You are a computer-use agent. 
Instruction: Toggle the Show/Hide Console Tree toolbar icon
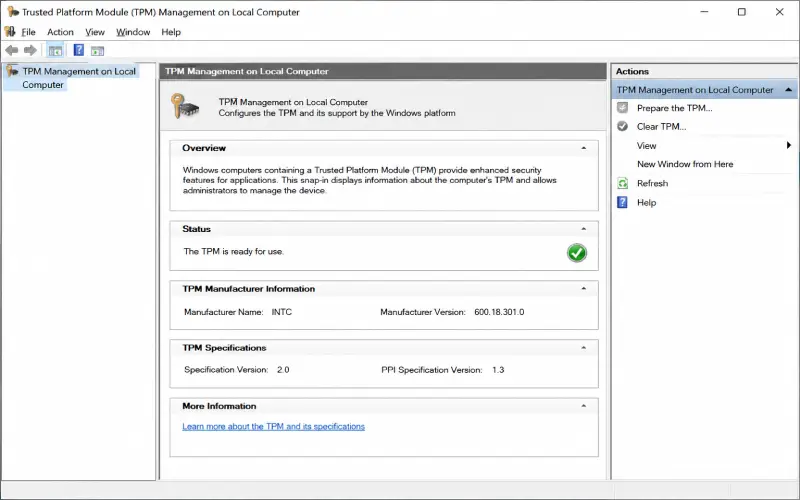pyautogui.click(x=55, y=51)
